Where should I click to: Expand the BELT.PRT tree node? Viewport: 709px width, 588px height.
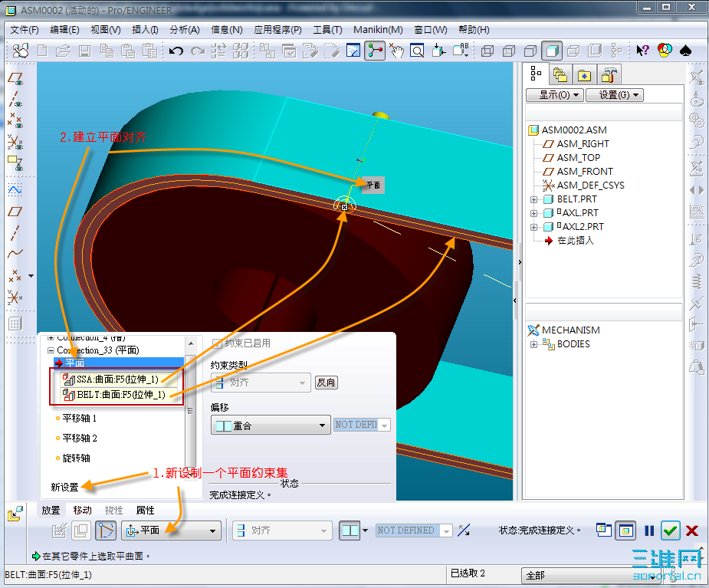pos(533,199)
